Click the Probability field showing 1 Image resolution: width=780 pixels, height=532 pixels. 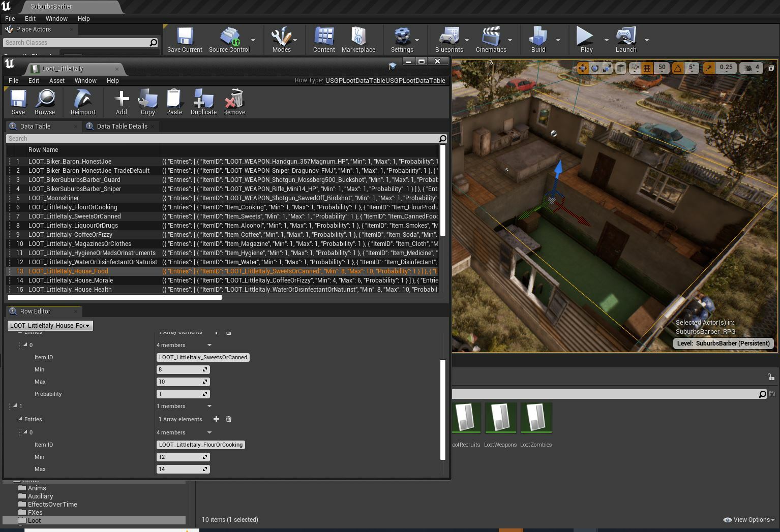click(x=183, y=394)
